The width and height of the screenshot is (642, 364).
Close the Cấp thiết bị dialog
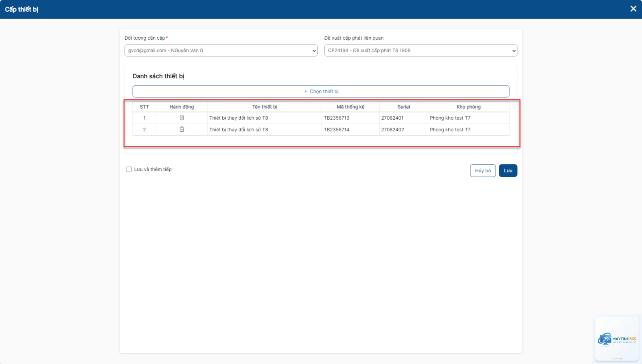coord(633,9)
